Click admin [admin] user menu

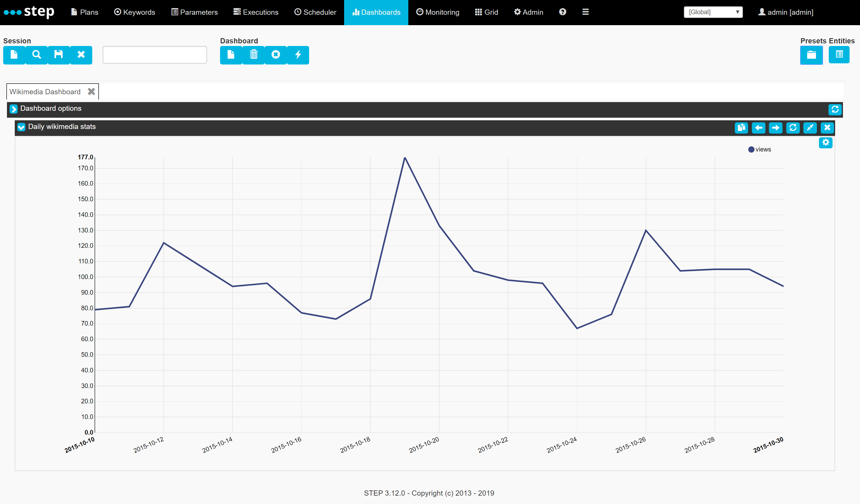pyautogui.click(x=786, y=12)
